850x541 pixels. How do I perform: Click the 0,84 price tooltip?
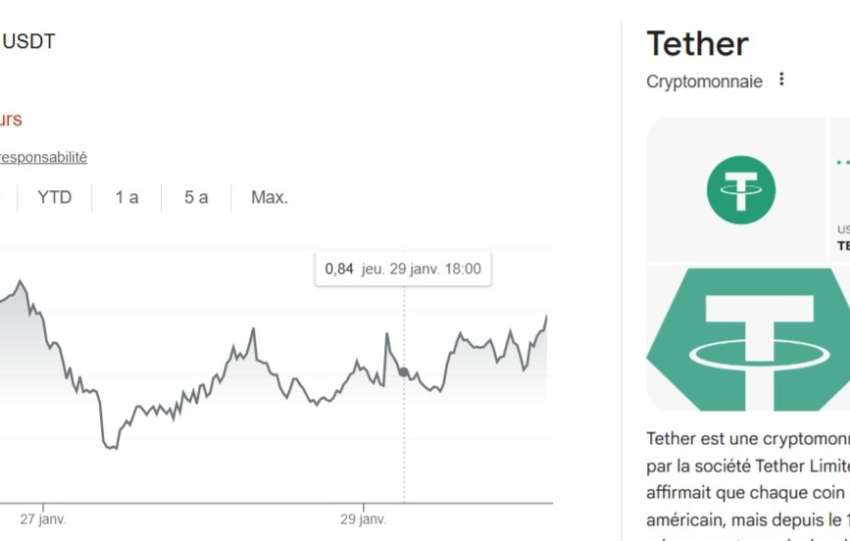tap(402, 269)
